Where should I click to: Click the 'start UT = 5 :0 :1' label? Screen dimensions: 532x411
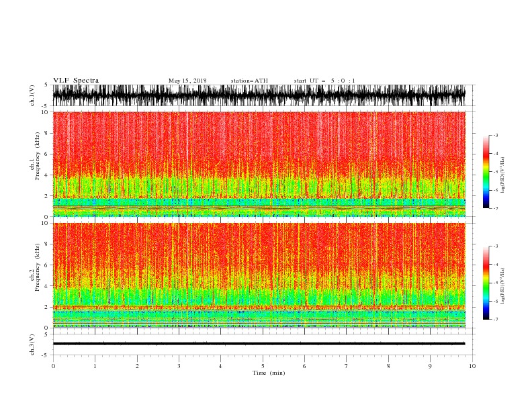pyautogui.click(x=324, y=81)
